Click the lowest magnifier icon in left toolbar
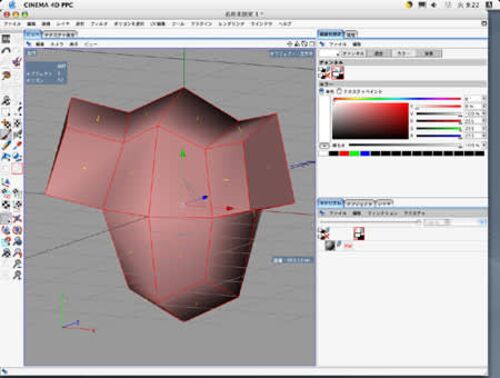This screenshot has width=500, height=378. [x=17, y=275]
